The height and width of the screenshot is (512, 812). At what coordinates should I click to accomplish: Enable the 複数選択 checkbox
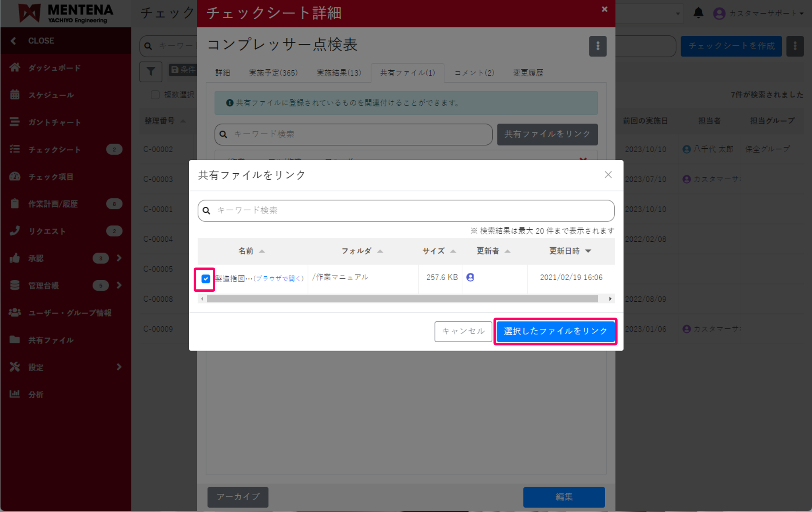click(x=155, y=95)
